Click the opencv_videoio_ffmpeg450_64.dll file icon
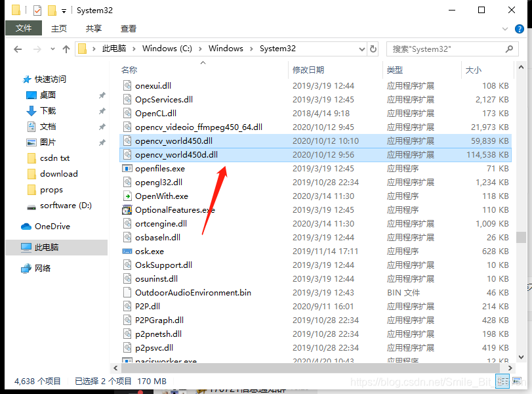 tap(127, 127)
